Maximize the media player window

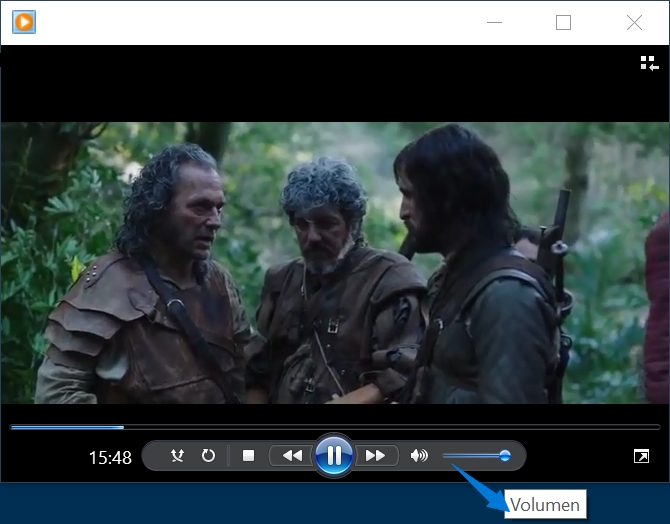coord(563,22)
